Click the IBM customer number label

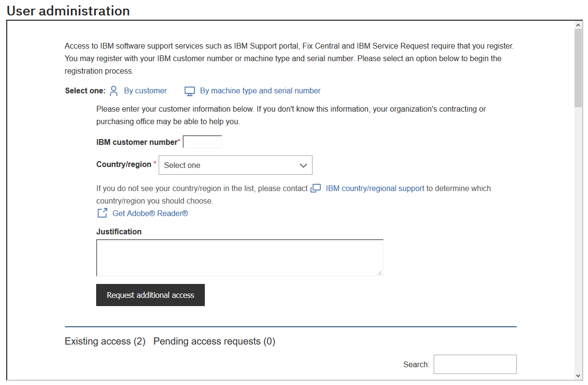click(x=137, y=142)
